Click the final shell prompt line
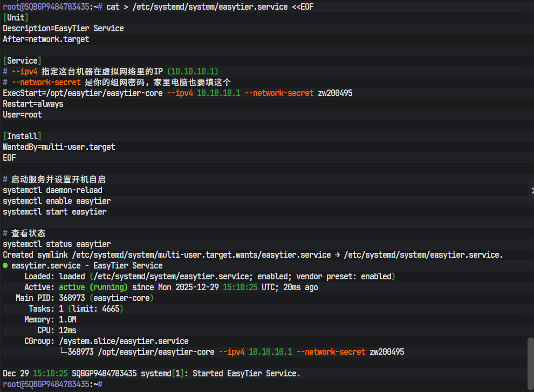 click(x=52, y=384)
